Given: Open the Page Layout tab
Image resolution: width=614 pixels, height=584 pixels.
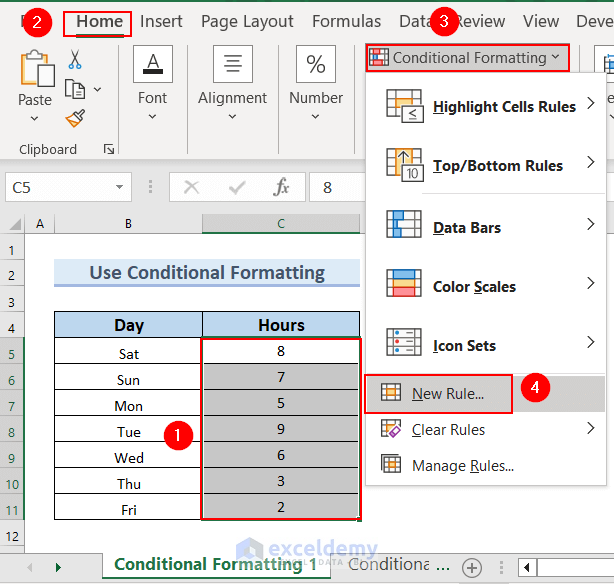Looking at the screenshot, I should 247,22.
